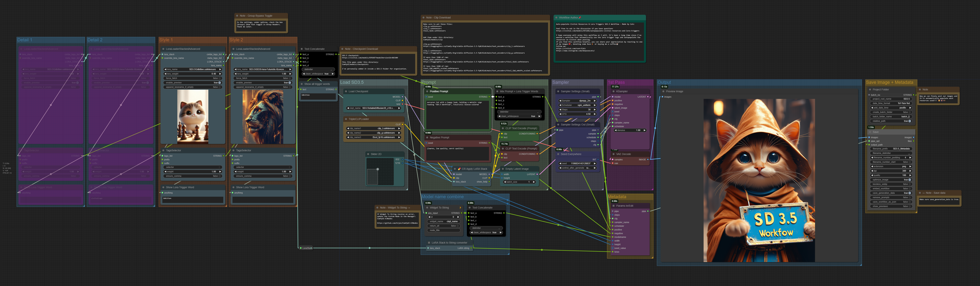Decrease quality with its left arrow
This screenshot has height=286, width=980.
pos(872,175)
